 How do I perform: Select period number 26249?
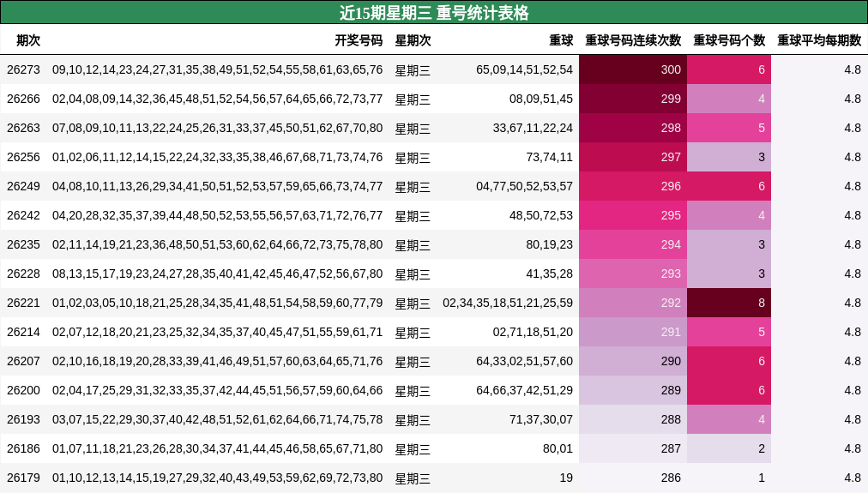(x=23, y=186)
